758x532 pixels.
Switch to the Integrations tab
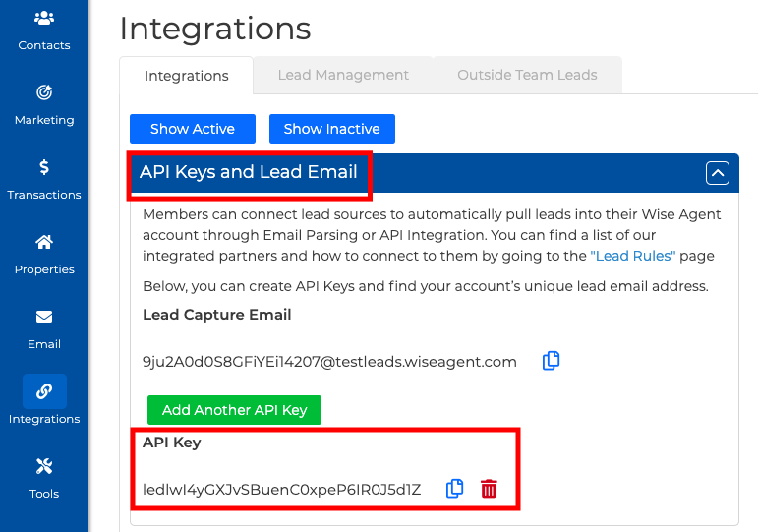pos(187,76)
